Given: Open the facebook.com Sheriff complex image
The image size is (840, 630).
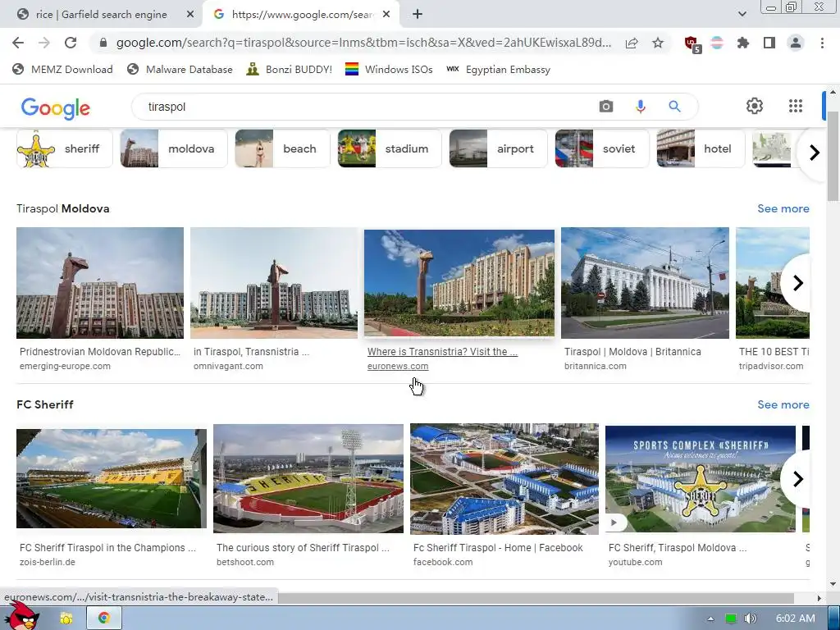Looking at the screenshot, I should point(504,479).
